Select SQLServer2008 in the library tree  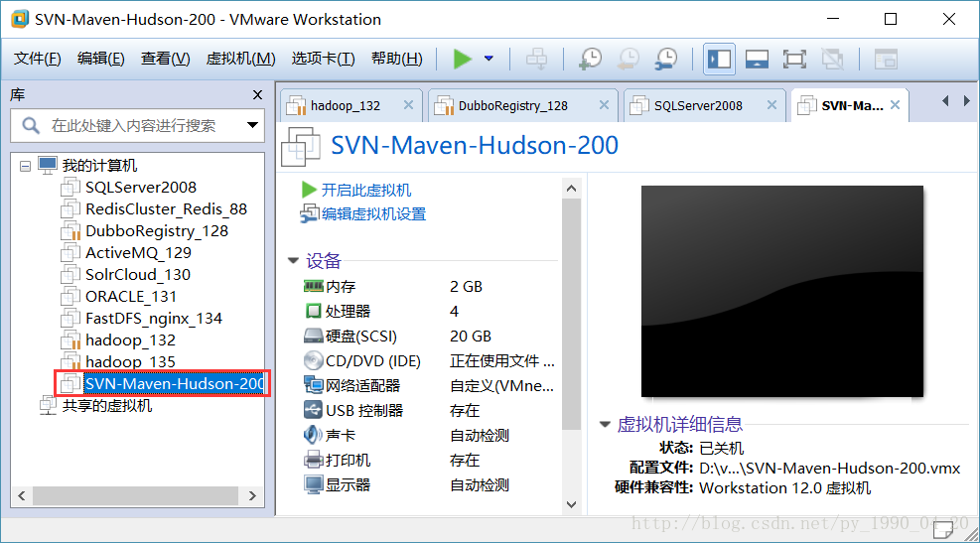tap(141, 188)
